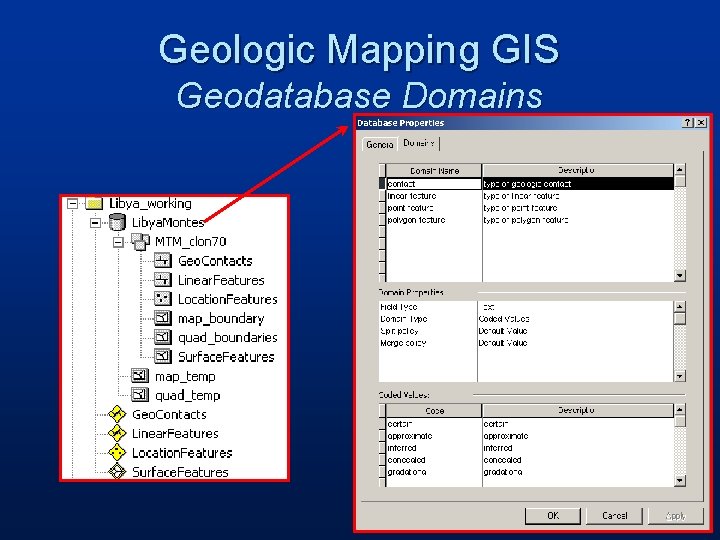Screen dimensions: 720x540
Task: Click the line feature class icon beside GeoContacts under MTM_clon70
Action: tap(163, 261)
